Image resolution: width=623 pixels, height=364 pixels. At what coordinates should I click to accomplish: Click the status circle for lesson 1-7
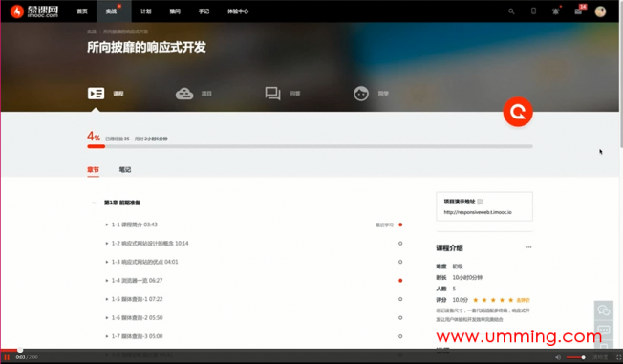pyautogui.click(x=400, y=336)
